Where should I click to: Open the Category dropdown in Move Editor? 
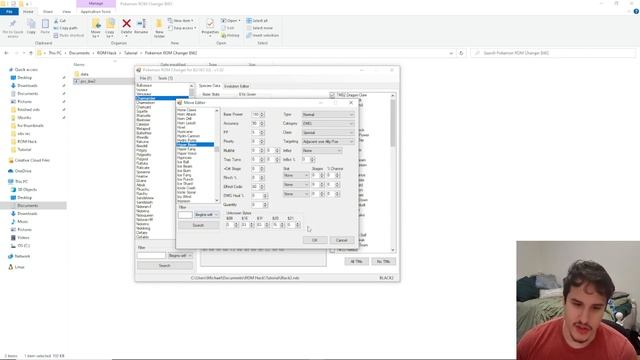[x=328, y=124]
